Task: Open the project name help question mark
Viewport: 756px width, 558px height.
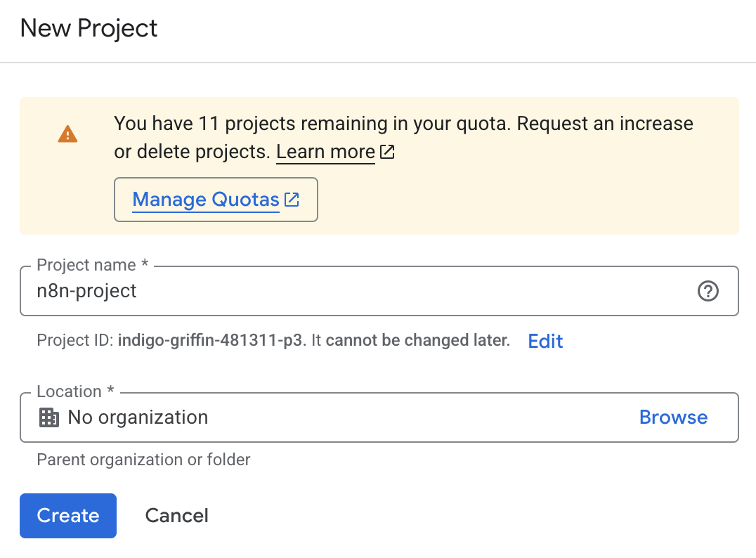Action: [x=708, y=291]
